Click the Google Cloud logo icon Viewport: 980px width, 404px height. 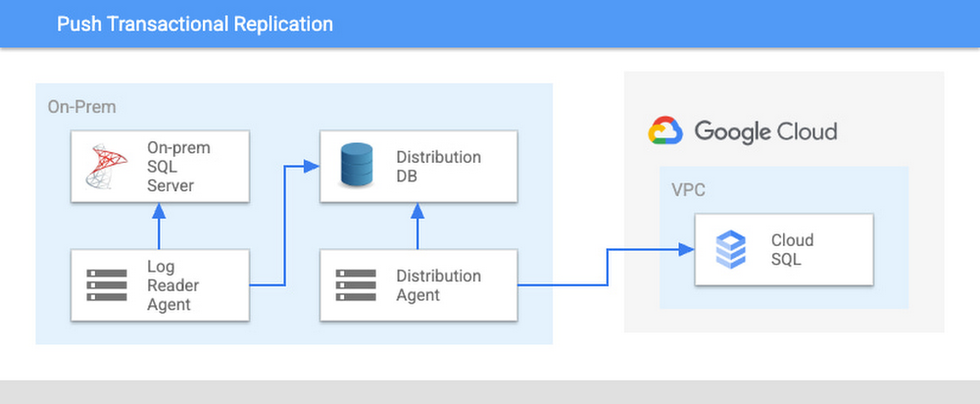click(x=665, y=130)
